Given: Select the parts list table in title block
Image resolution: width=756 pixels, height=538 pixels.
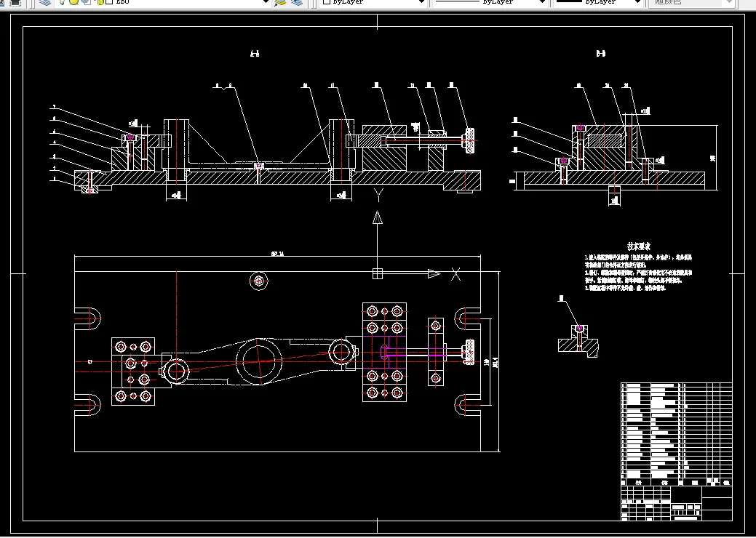Looking at the screenshot, I should click(x=677, y=434).
